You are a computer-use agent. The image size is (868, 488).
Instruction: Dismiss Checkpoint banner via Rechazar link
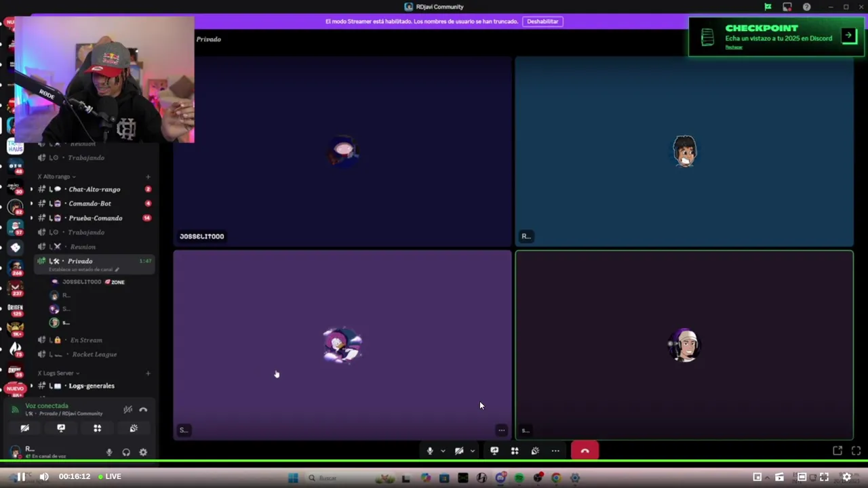tap(734, 47)
